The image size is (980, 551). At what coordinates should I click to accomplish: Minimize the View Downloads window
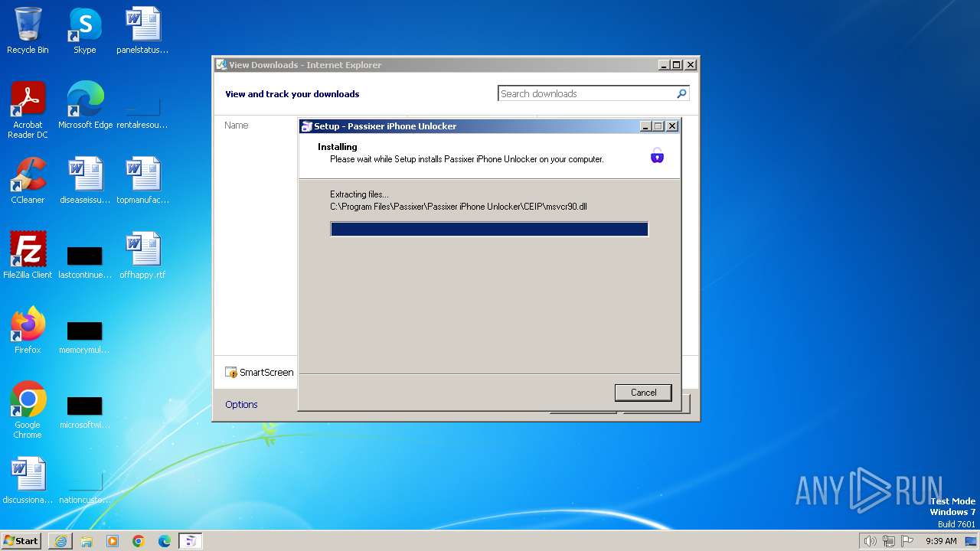pos(664,65)
